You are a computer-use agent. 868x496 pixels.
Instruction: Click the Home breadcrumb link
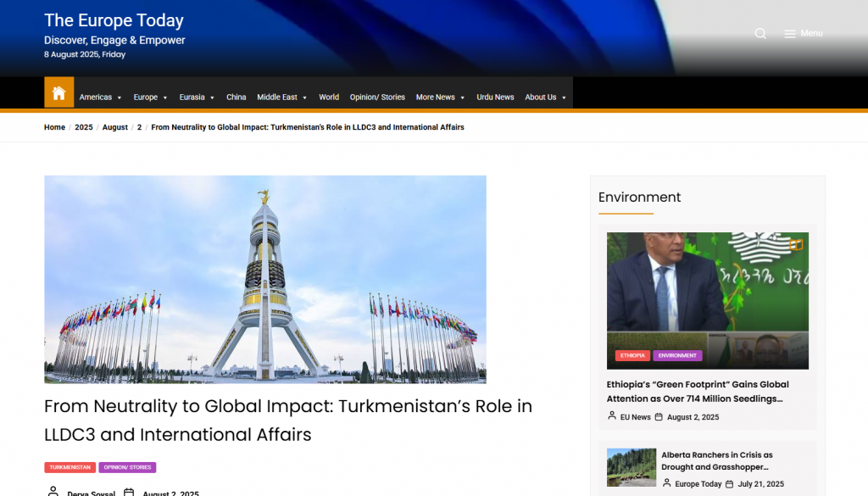click(x=54, y=127)
